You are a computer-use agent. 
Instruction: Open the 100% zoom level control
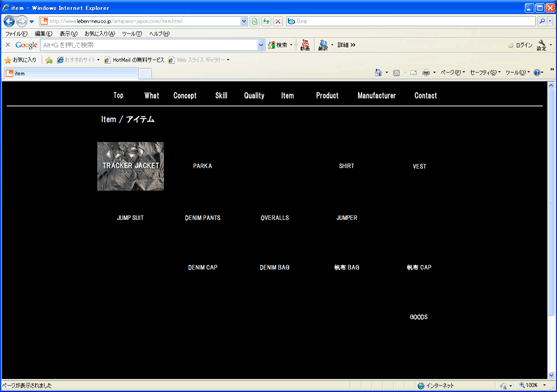click(532, 385)
